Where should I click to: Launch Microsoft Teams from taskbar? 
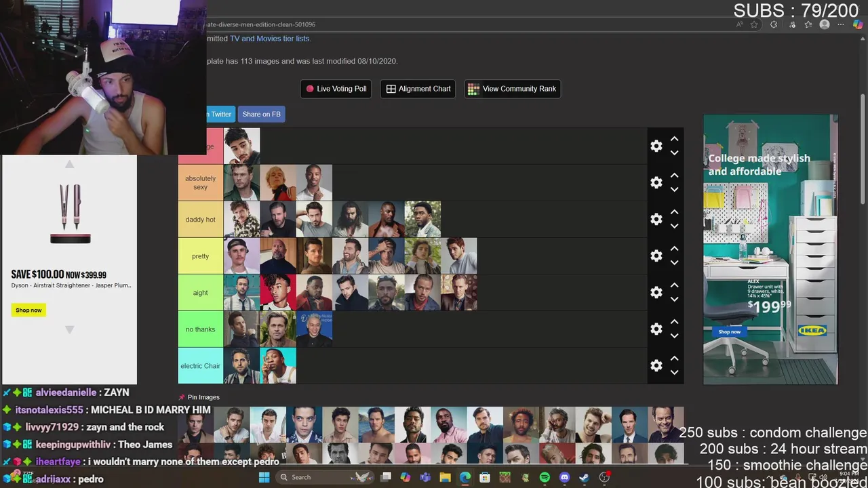425,477
